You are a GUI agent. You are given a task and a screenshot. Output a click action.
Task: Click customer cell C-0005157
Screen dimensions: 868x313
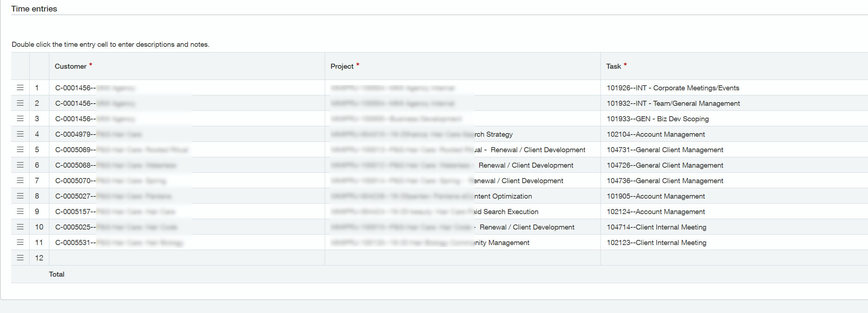coord(187,212)
